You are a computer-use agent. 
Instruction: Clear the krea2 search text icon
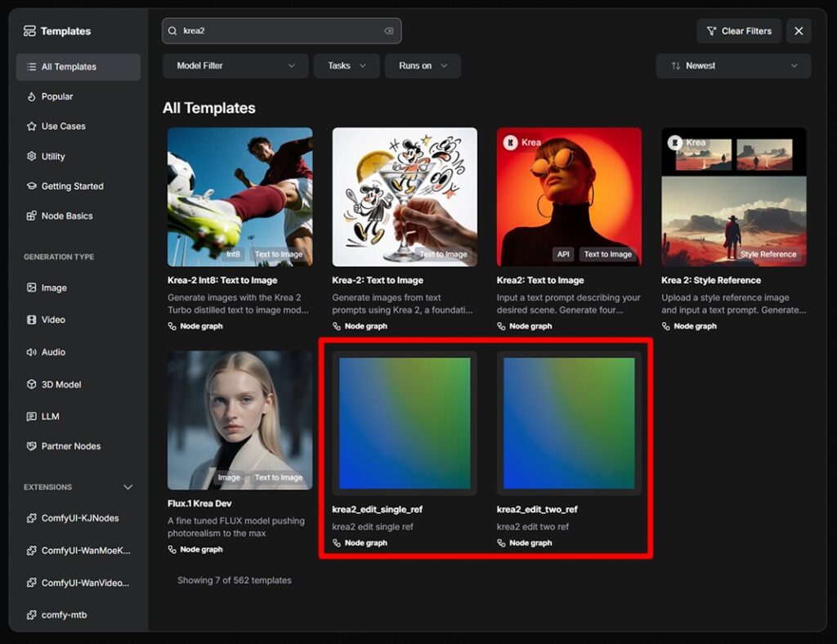[x=388, y=31]
